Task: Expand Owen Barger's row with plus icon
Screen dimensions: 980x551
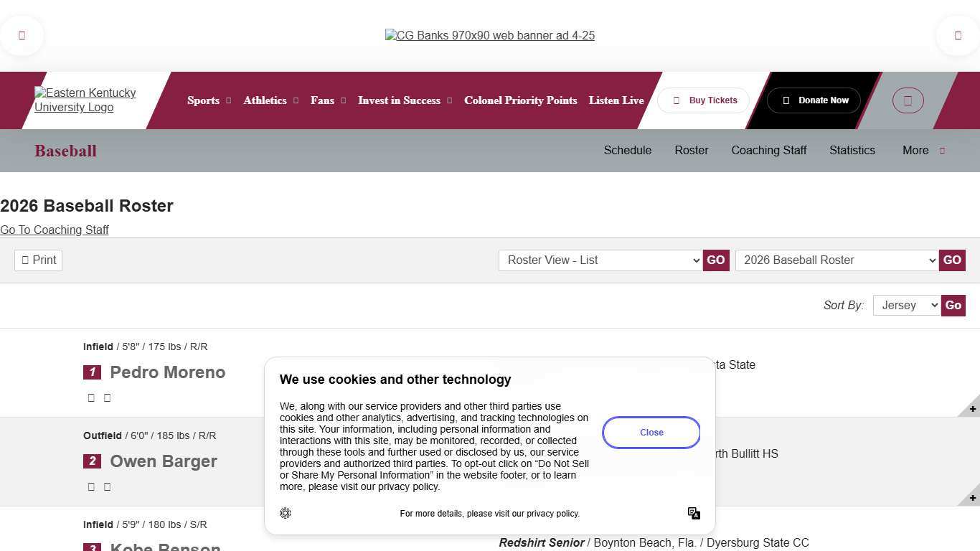Action: [x=971, y=498]
